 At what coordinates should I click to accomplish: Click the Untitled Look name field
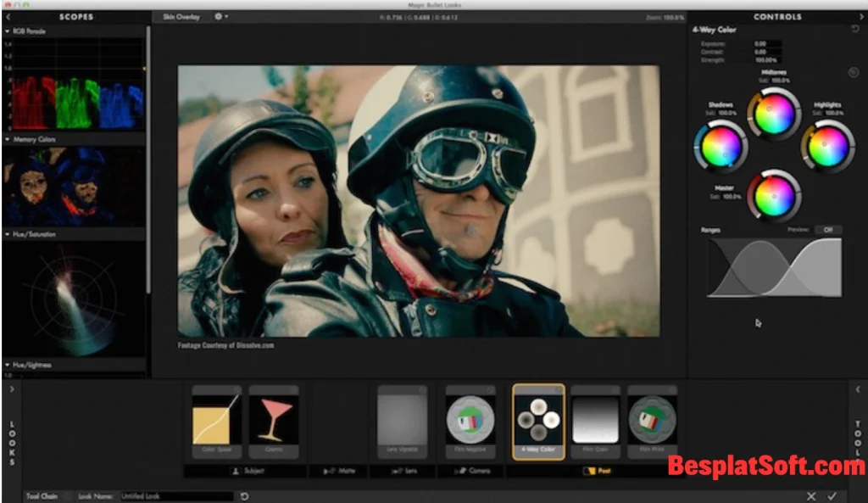tap(175, 495)
